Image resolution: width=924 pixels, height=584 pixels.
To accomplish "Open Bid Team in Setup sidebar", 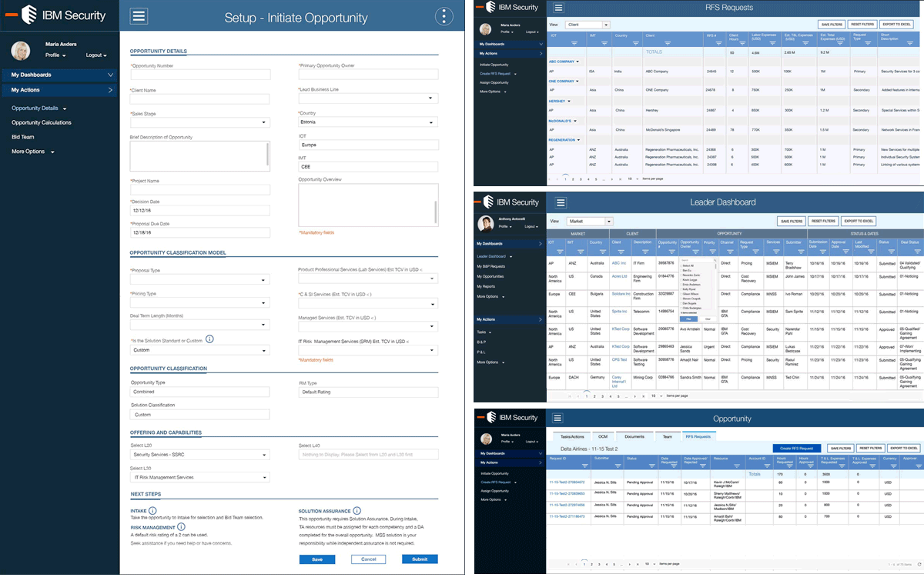I will point(23,137).
